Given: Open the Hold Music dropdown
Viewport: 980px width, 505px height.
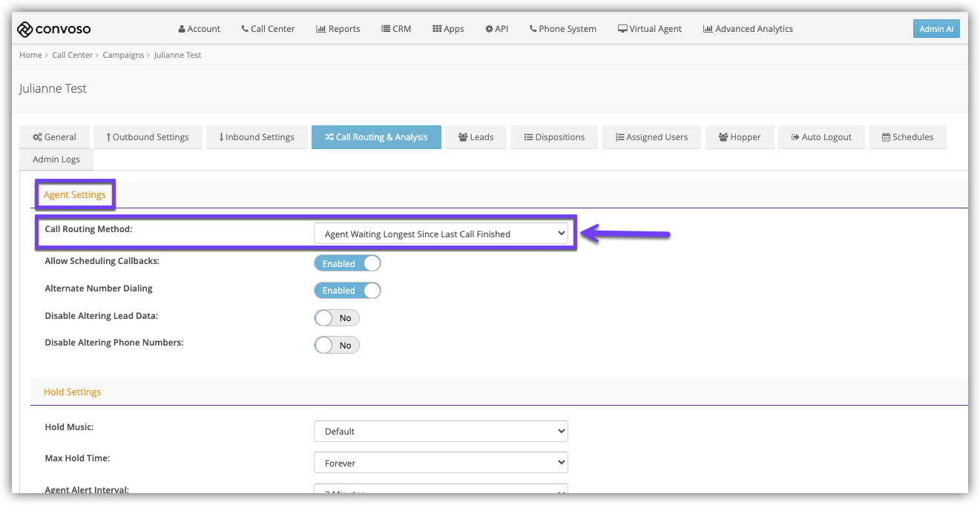Looking at the screenshot, I should [x=441, y=431].
